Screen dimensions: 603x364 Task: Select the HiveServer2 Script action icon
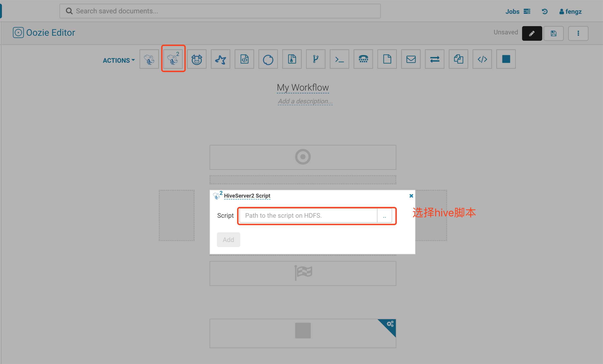173,59
